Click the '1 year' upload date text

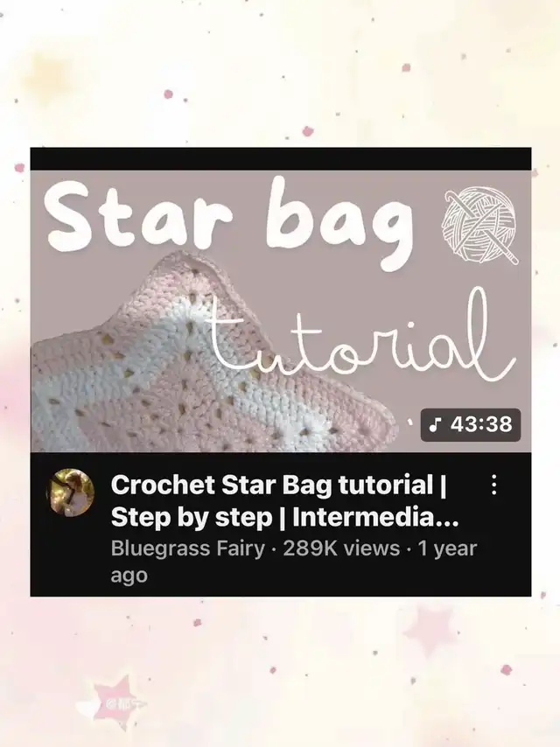(447, 548)
